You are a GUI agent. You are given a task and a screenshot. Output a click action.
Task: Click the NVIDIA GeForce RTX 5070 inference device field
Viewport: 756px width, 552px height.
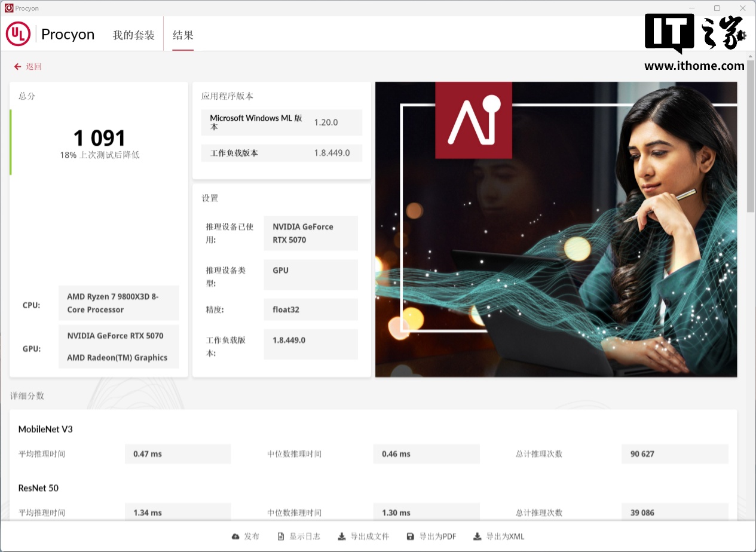coord(310,233)
